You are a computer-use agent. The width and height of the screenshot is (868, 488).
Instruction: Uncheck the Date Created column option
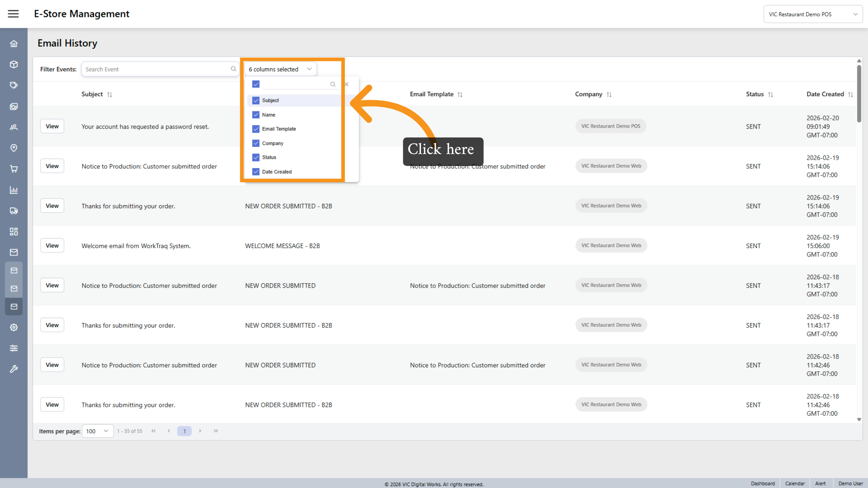tap(256, 172)
